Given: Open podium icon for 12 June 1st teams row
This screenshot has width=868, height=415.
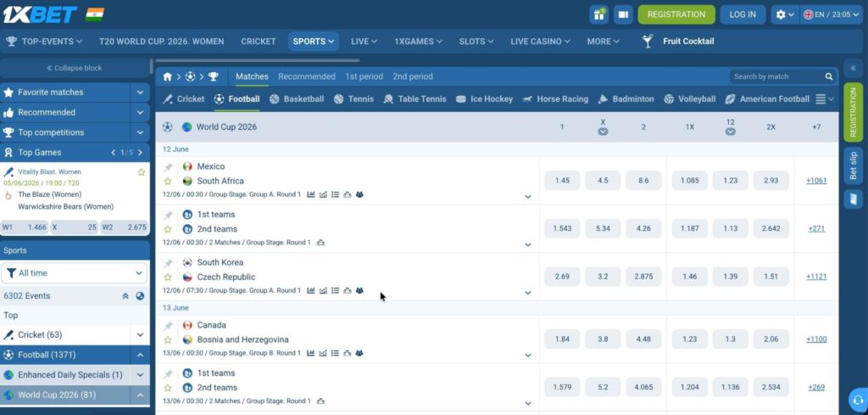Looking at the screenshot, I should click(320, 242).
